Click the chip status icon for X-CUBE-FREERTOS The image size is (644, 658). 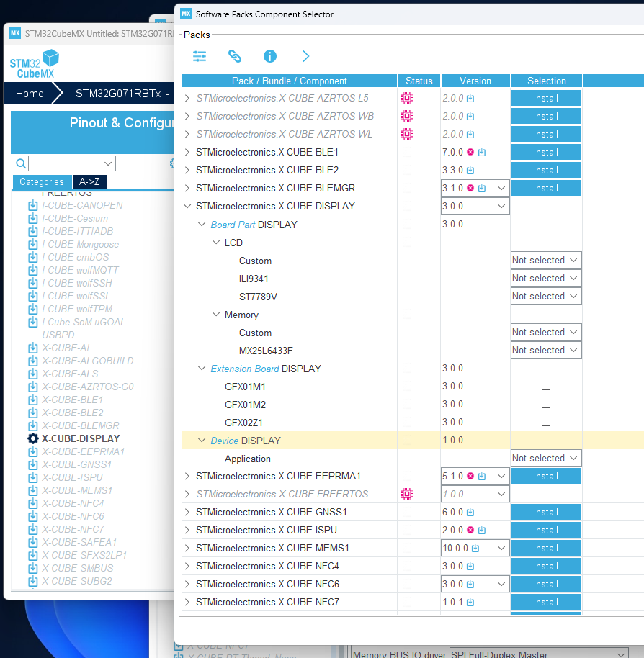coord(407,495)
